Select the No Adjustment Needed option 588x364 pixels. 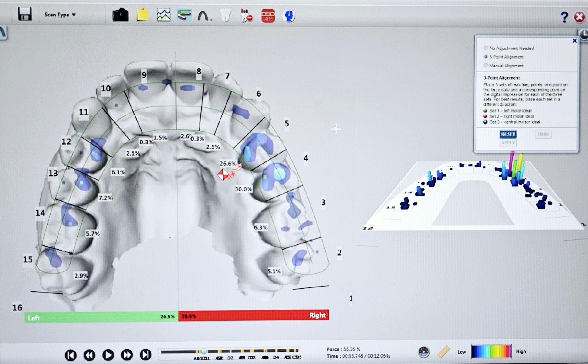(486, 48)
